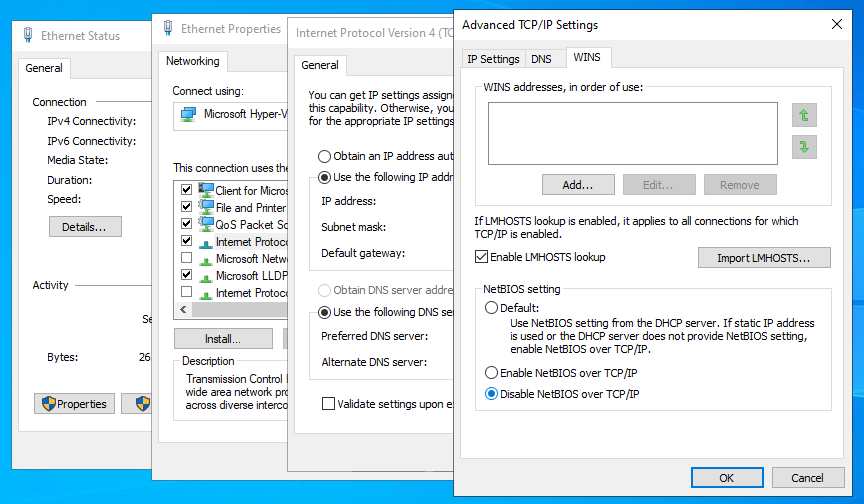Select Obtain an IP address automatically
Screen dimensions: 864x504
[324, 156]
